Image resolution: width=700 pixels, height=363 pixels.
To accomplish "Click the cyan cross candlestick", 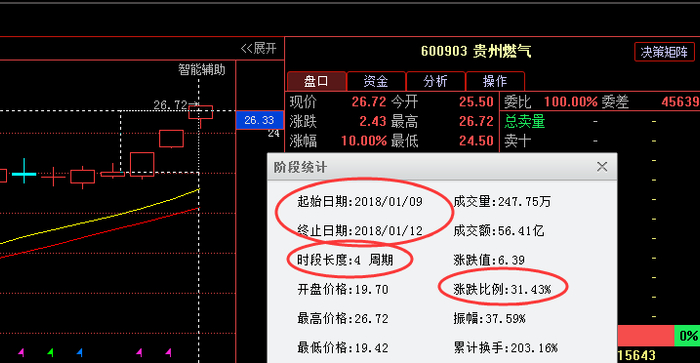I will click(24, 173).
